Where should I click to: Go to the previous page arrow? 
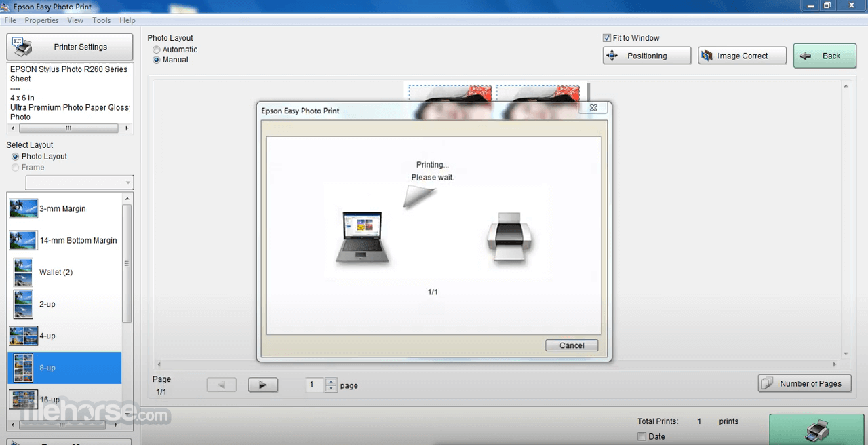click(222, 385)
